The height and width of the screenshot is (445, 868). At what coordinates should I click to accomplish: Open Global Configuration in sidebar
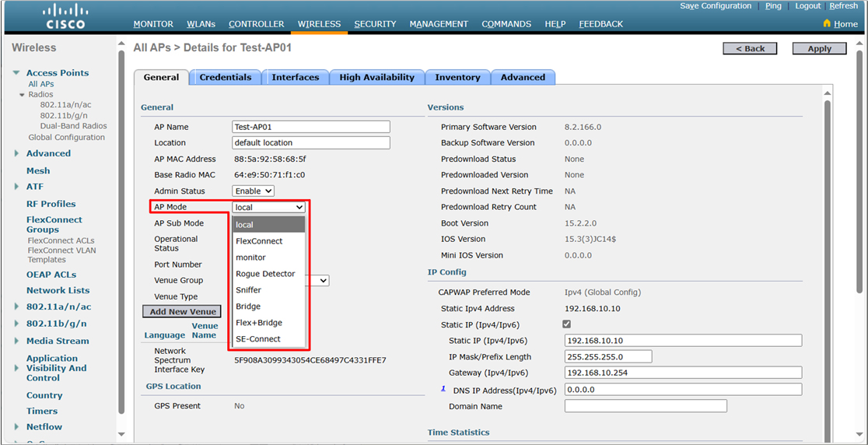point(66,137)
